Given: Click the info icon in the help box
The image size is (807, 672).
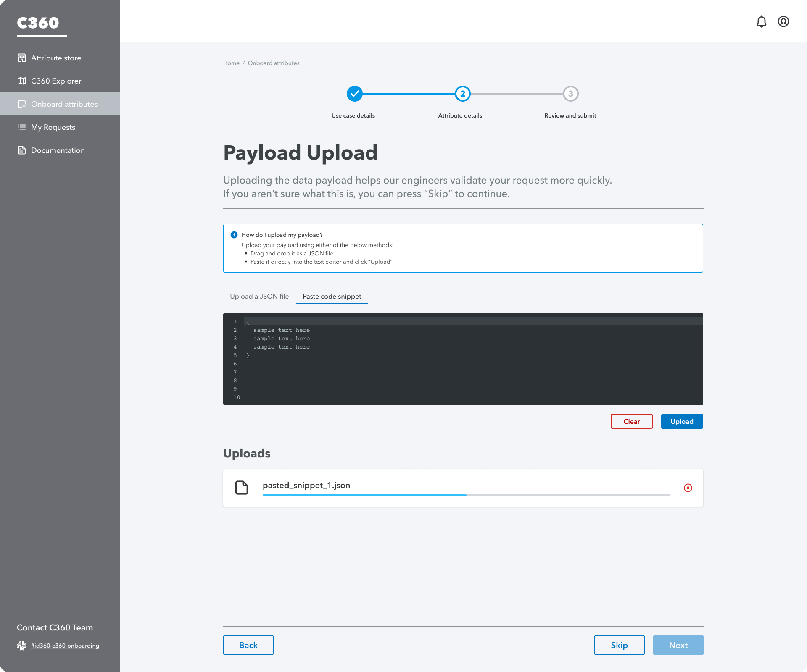Looking at the screenshot, I should tap(234, 235).
